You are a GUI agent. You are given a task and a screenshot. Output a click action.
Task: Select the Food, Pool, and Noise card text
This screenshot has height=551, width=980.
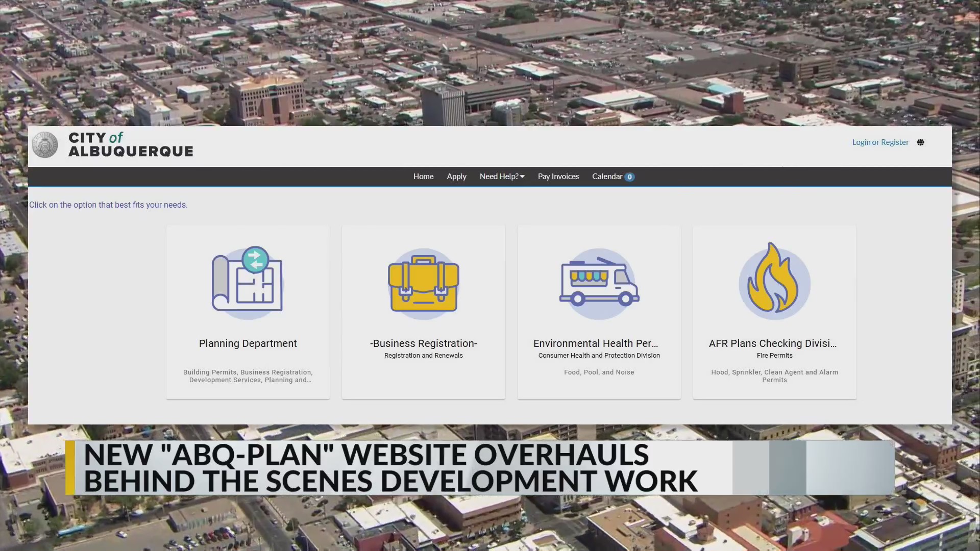coord(599,372)
